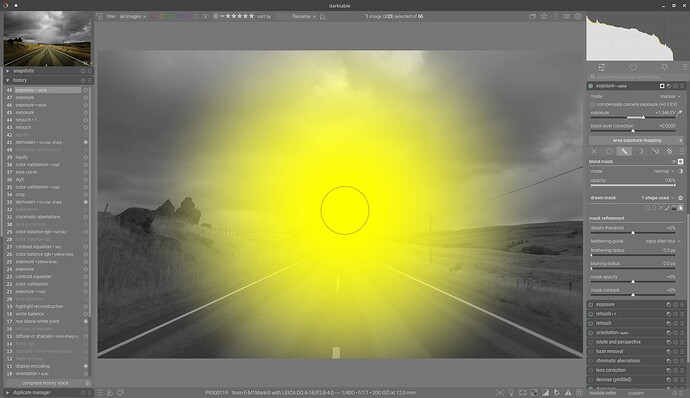Screen dimensions: 690x398
Task: Click the search modules field
Action: pos(637,77)
